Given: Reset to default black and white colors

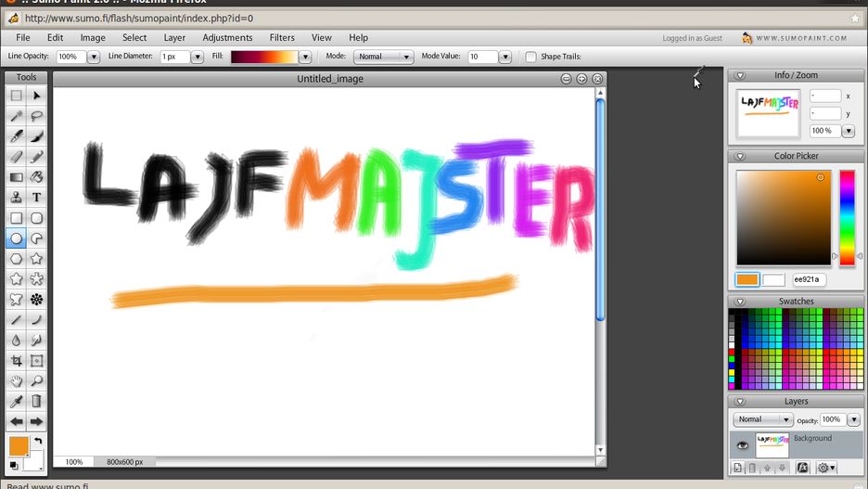Looking at the screenshot, I should pos(14,466).
